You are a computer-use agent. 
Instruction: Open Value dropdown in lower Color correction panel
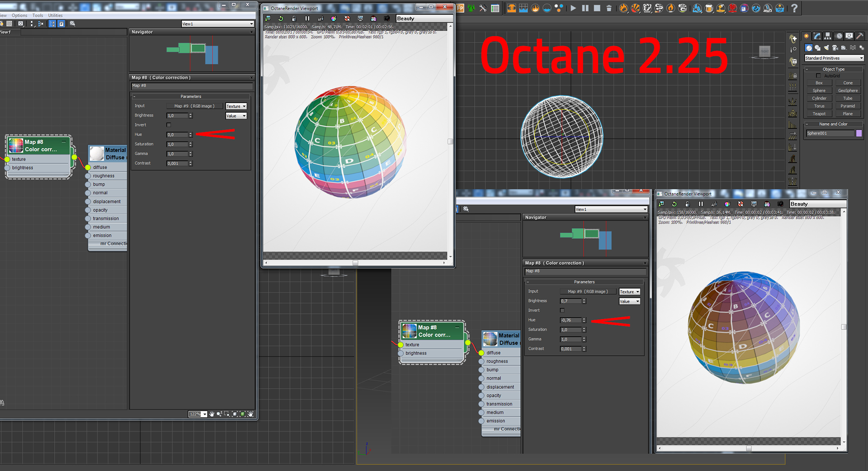pos(629,301)
